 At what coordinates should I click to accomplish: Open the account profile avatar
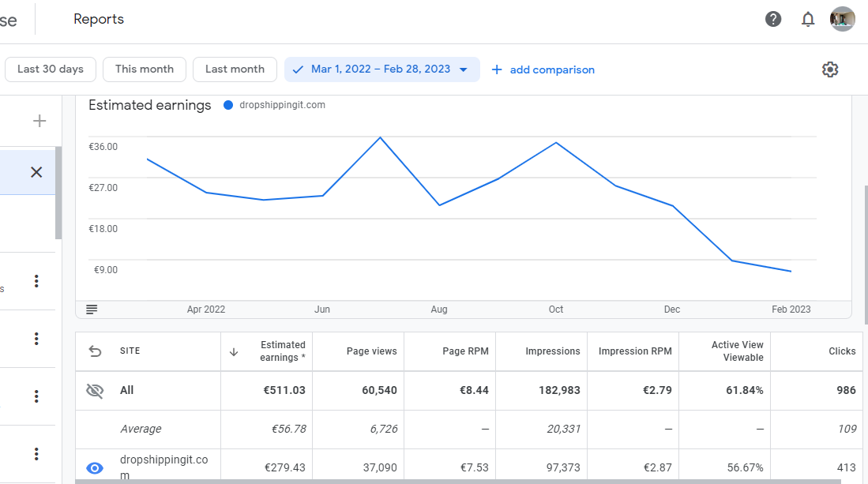843,19
